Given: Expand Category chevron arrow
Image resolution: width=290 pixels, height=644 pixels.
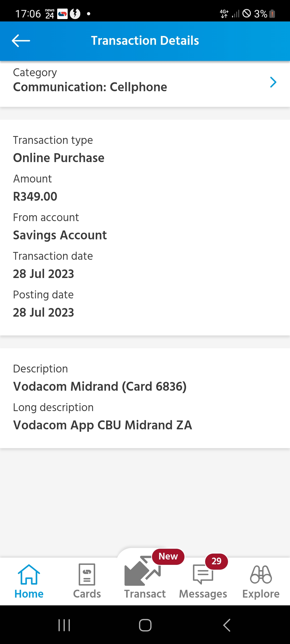Looking at the screenshot, I should [273, 82].
